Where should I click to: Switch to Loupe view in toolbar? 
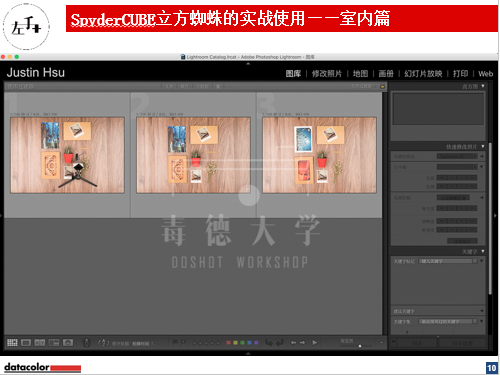(x=26, y=342)
